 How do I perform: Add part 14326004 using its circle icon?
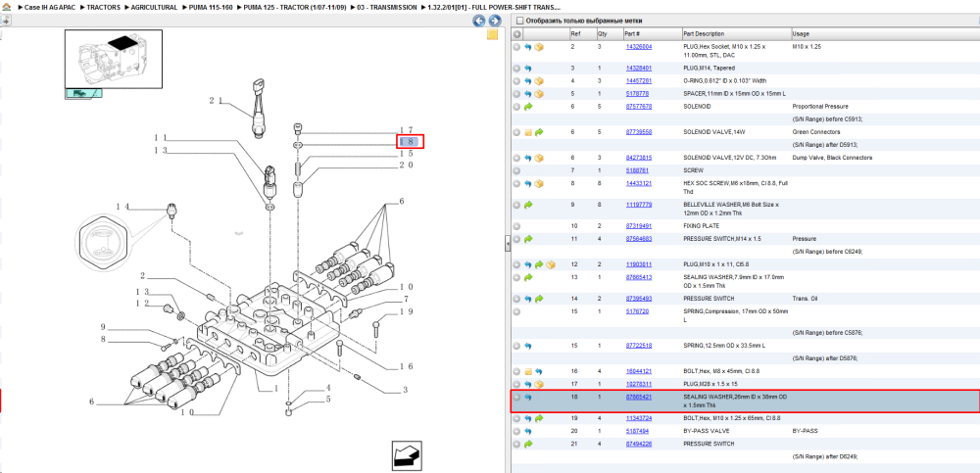click(x=516, y=47)
